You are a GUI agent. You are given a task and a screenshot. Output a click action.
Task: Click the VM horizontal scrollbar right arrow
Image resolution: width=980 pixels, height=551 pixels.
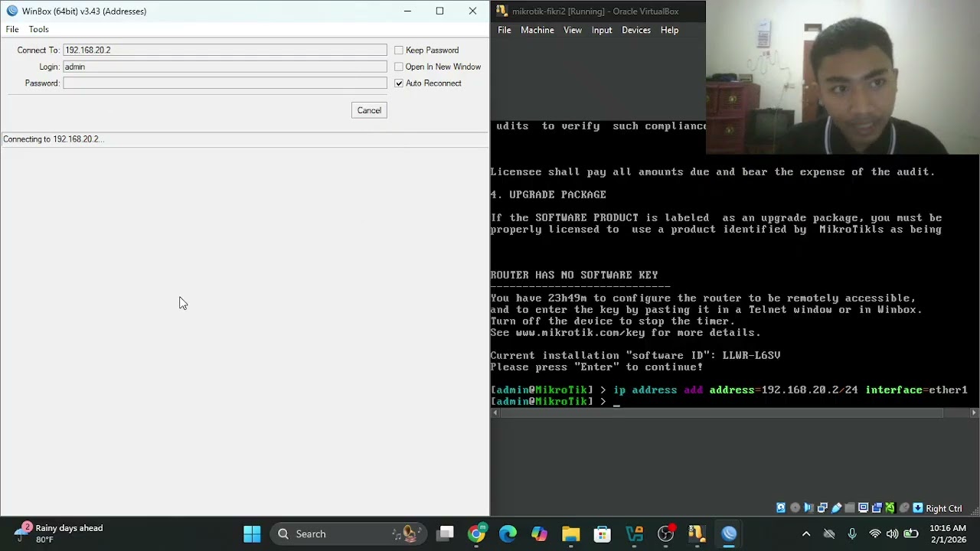pyautogui.click(x=974, y=413)
